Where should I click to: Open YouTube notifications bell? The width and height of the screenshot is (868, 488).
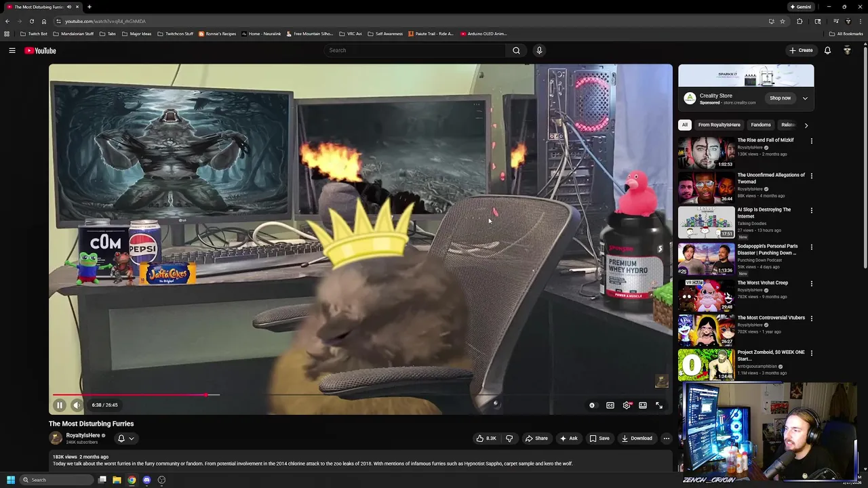point(827,50)
